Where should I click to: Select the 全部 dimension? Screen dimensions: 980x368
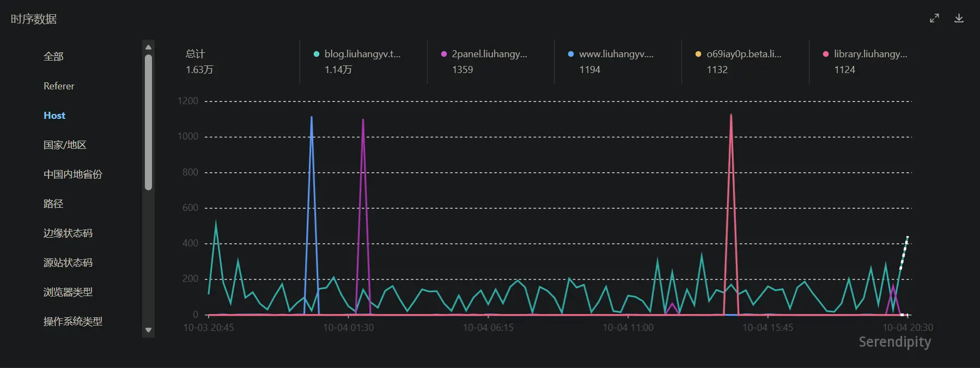coord(53,57)
